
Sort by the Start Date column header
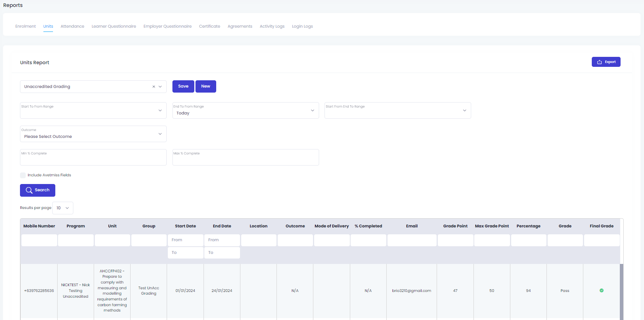[185, 226]
